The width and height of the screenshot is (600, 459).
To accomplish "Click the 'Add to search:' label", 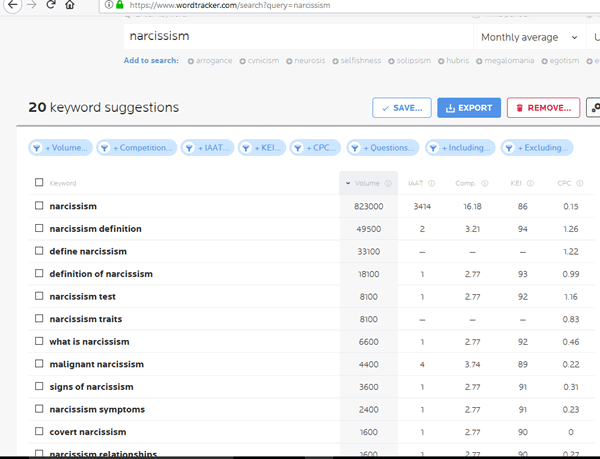I will [x=151, y=60].
